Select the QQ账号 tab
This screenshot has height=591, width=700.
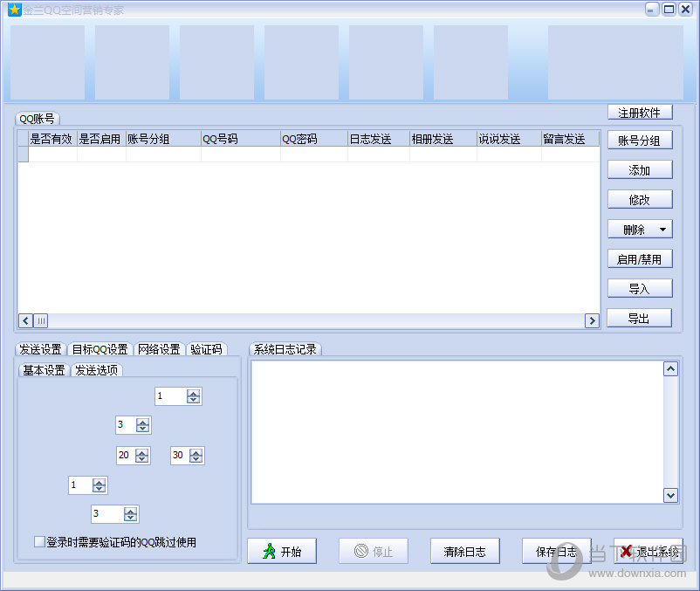tap(37, 119)
